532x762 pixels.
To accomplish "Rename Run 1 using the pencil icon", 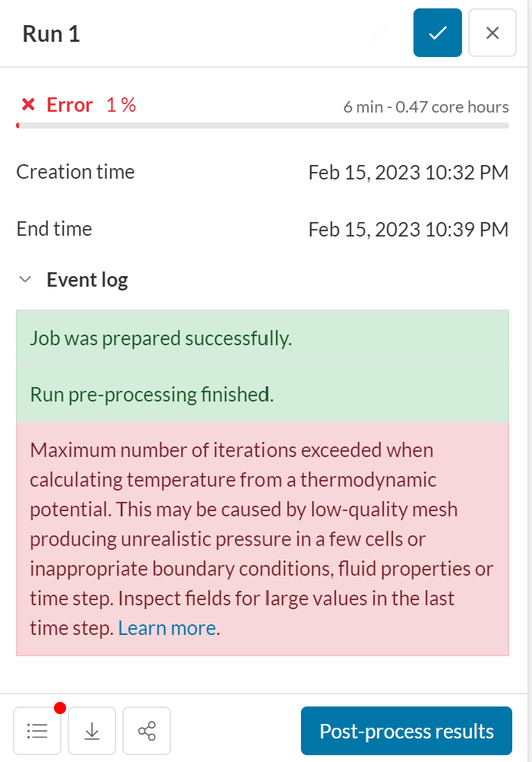I will pyautogui.click(x=379, y=33).
